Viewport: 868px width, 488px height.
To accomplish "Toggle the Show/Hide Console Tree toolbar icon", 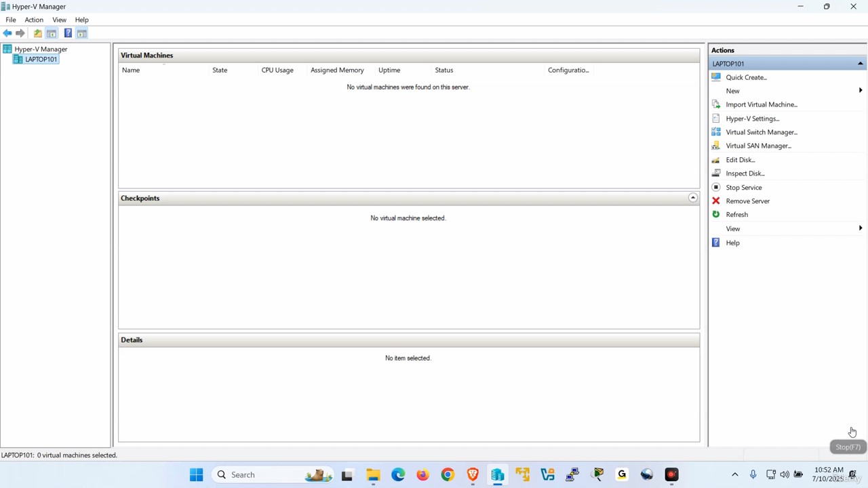I will 52,33.
